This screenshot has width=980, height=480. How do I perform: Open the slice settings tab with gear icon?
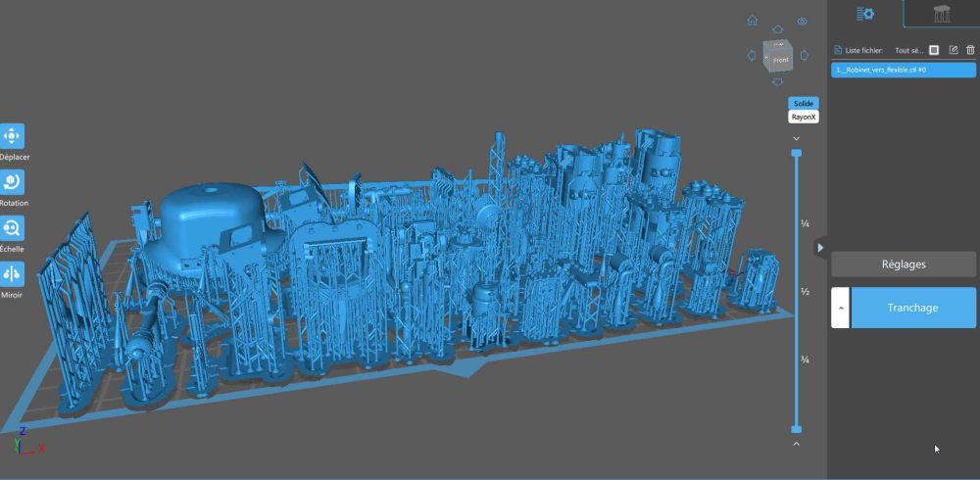[865, 14]
